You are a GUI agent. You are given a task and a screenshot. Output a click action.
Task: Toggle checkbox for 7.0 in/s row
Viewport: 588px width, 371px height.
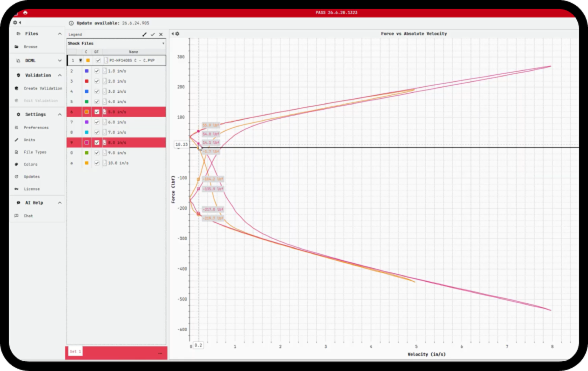point(97,132)
